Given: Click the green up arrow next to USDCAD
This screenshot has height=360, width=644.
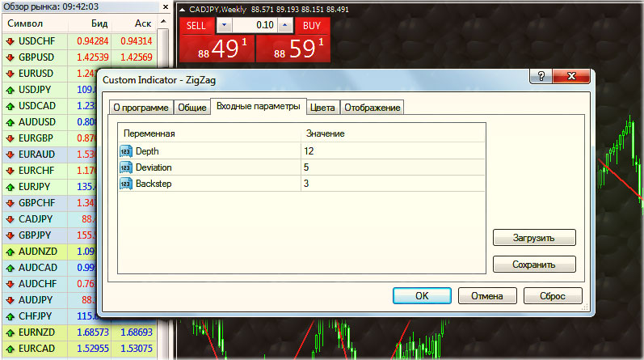Looking at the screenshot, I should click(9, 105).
